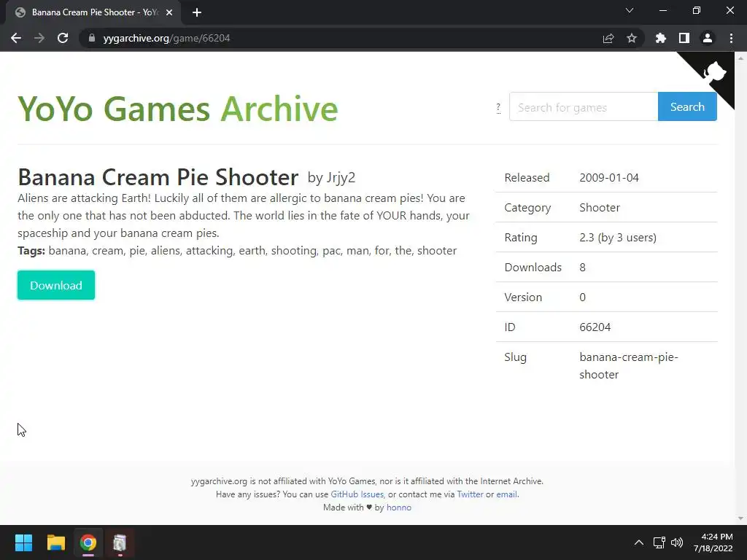This screenshot has width=747, height=560.
Task: Open File Explorer from the taskbar
Action: pos(55,542)
